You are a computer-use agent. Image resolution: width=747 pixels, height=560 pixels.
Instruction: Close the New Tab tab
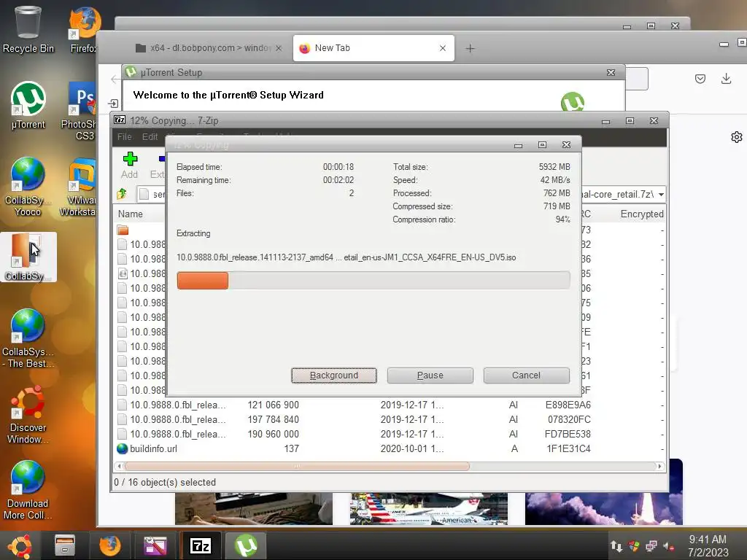(x=443, y=48)
